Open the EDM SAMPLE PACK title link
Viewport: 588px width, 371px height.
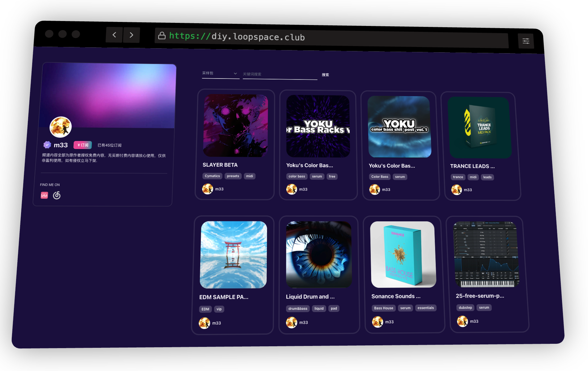click(224, 297)
